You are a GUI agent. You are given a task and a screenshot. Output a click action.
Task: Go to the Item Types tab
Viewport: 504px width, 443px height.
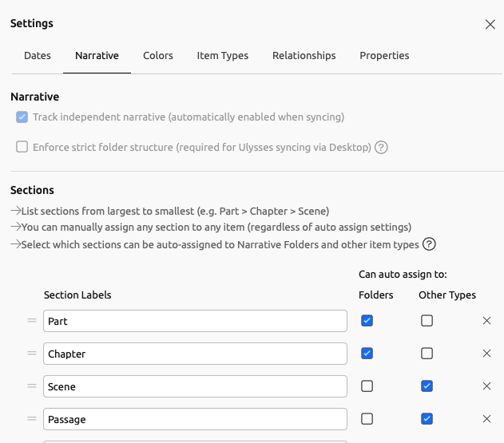(223, 56)
